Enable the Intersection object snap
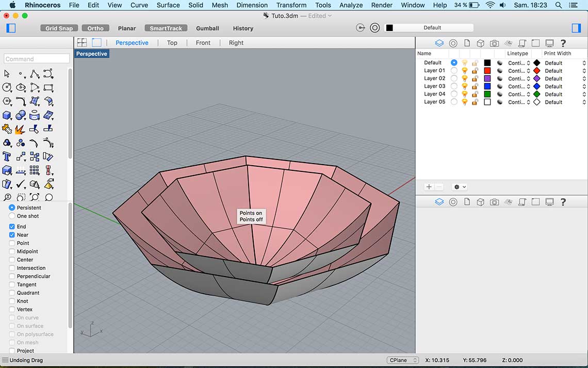 click(x=12, y=268)
